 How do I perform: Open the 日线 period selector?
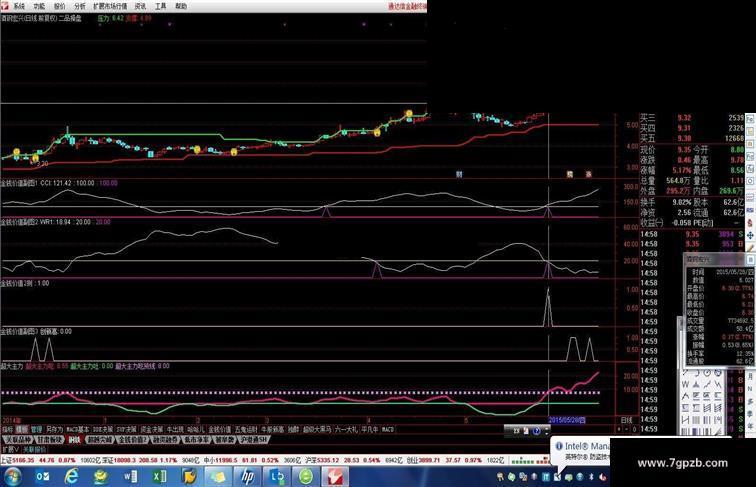(x=626, y=420)
